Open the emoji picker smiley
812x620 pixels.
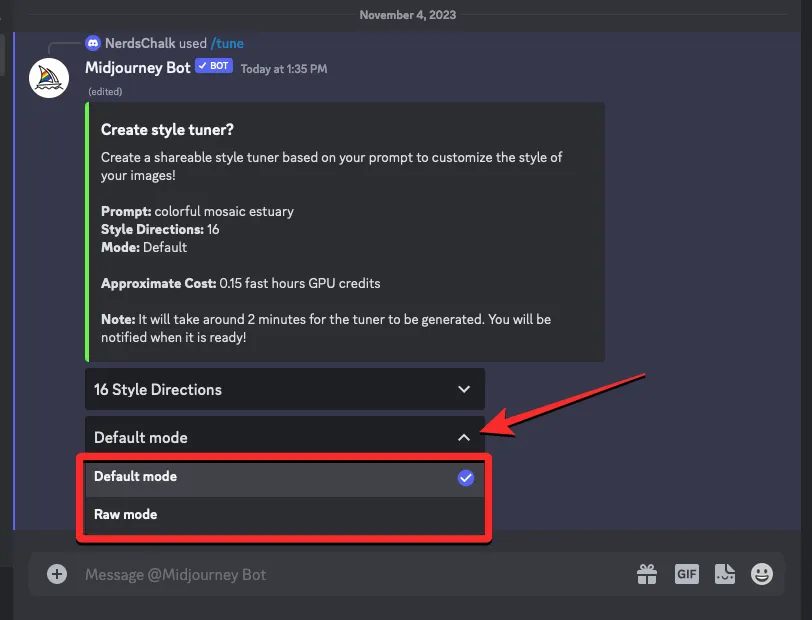[x=762, y=574]
